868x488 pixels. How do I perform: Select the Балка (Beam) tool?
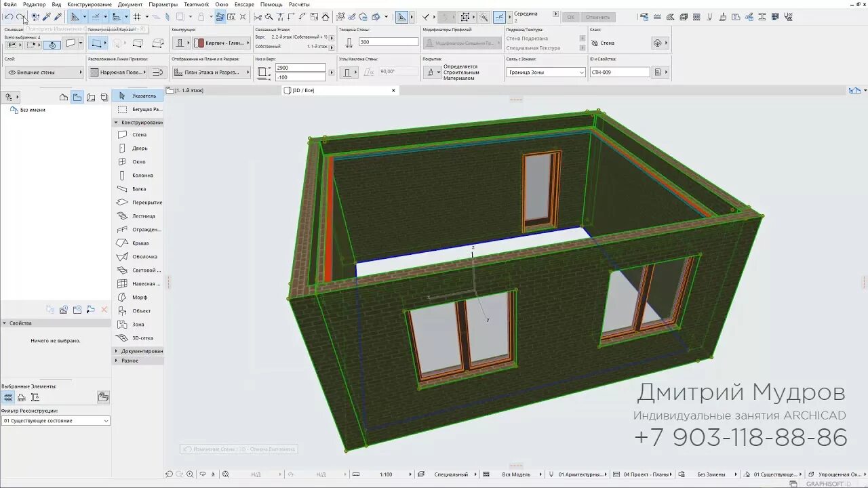[x=138, y=189]
